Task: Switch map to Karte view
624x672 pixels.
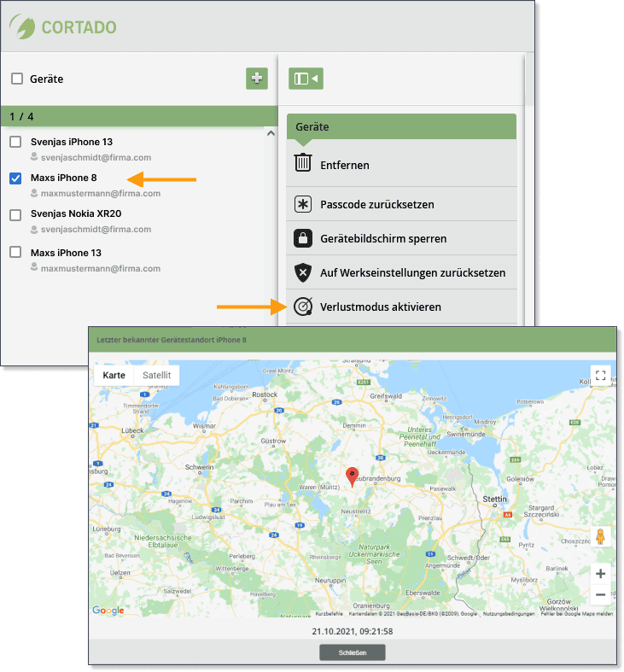Action: 114,375
